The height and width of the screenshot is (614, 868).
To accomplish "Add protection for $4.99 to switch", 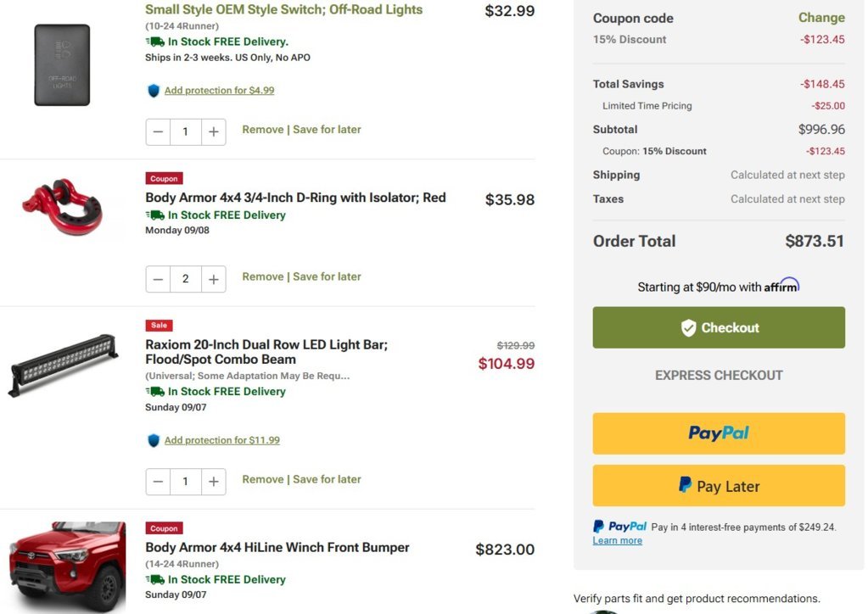I will click(219, 90).
